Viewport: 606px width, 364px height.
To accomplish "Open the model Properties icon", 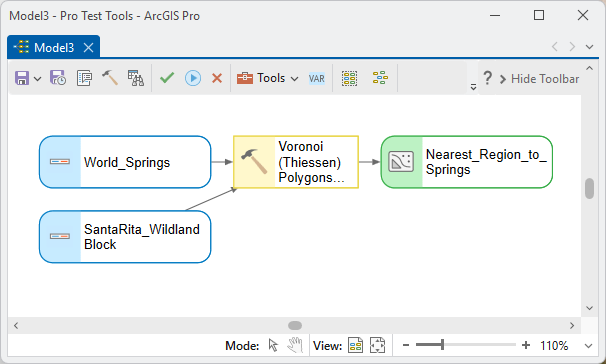I will pos(84,78).
